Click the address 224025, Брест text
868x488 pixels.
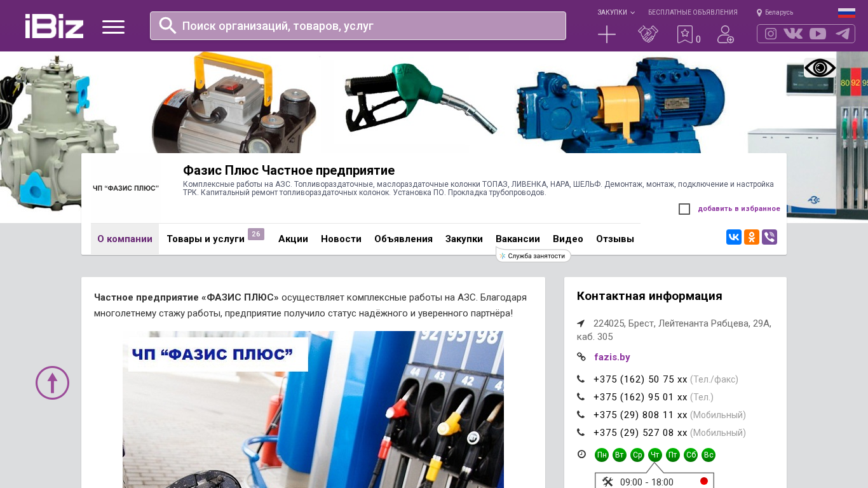pos(674,330)
